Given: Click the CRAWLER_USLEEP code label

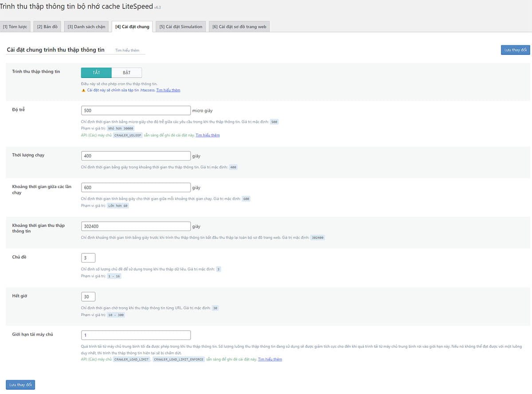Looking at the screenshot, I should [x=127, y=135].
